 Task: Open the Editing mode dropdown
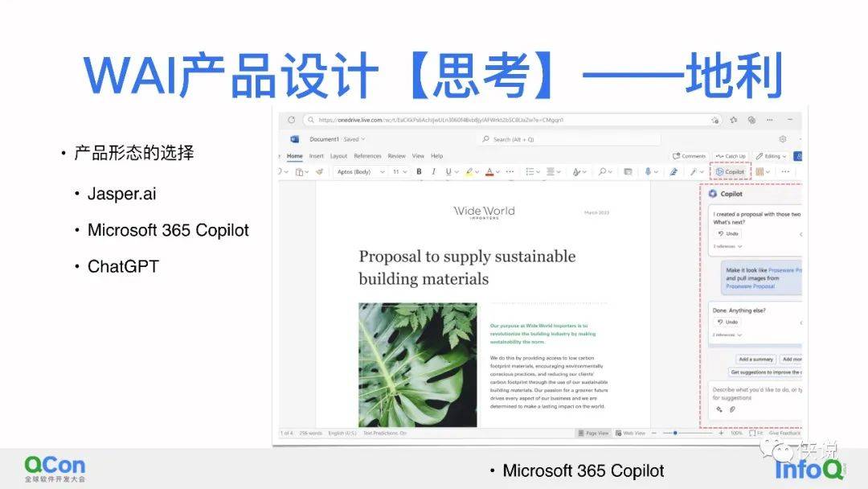coord(771,156)
